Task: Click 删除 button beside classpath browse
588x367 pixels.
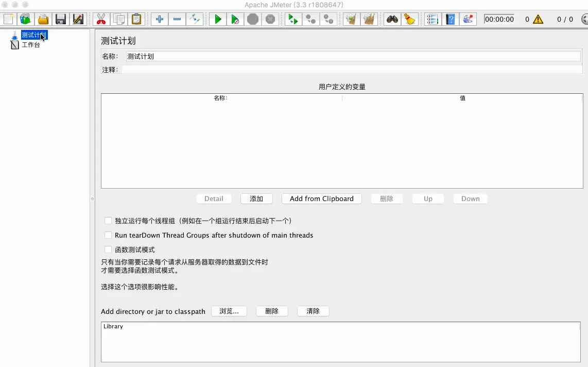Action: click(x=272, y=311)
